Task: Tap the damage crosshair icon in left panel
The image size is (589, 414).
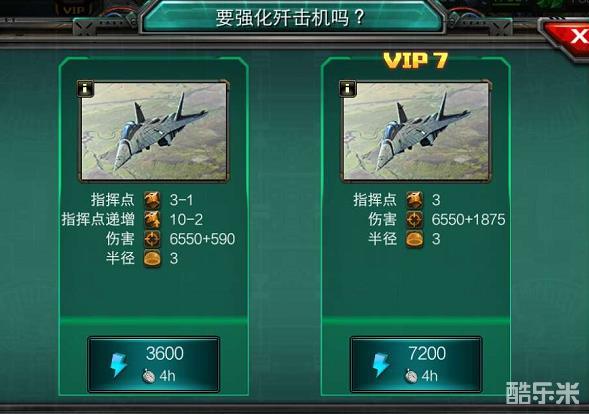Action: pyautogui.click(x=152, y=239)
